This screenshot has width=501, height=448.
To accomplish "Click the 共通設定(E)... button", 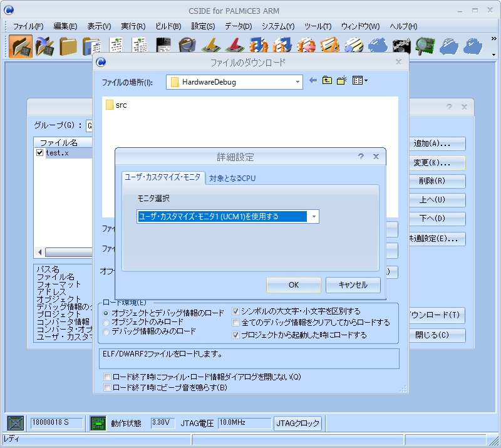I will tap(437, 239).
